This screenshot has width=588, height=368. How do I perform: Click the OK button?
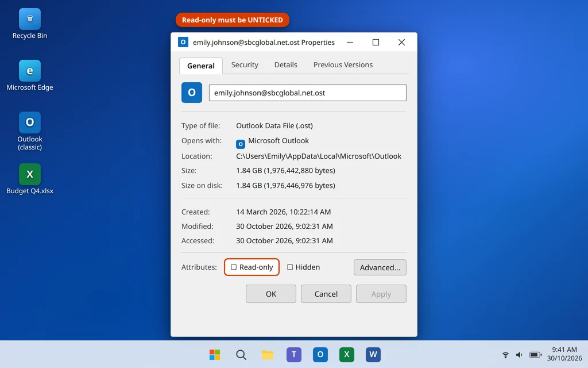pos(271,294)
